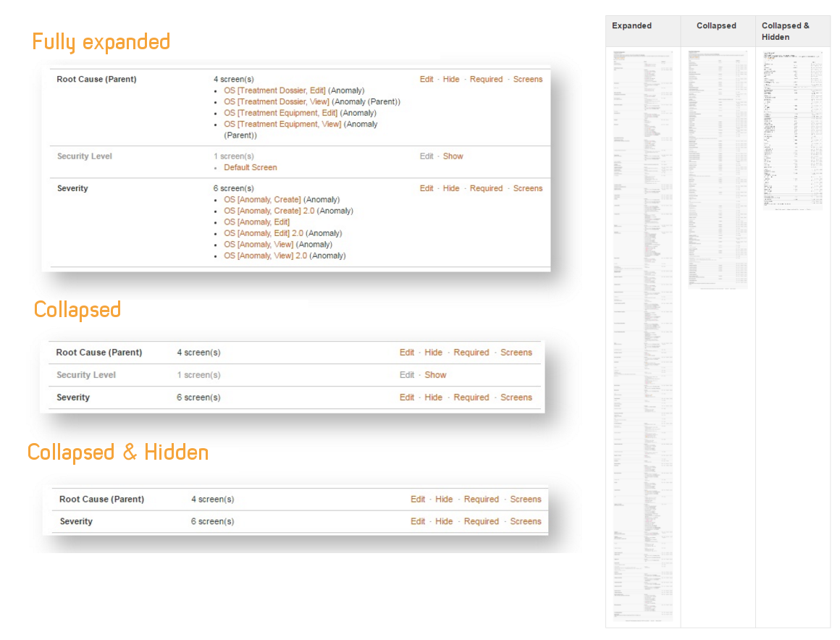The image size is (840, 640).
Task: Open the OS [Anomaly, View] 2.0 link
Action: 266,256
